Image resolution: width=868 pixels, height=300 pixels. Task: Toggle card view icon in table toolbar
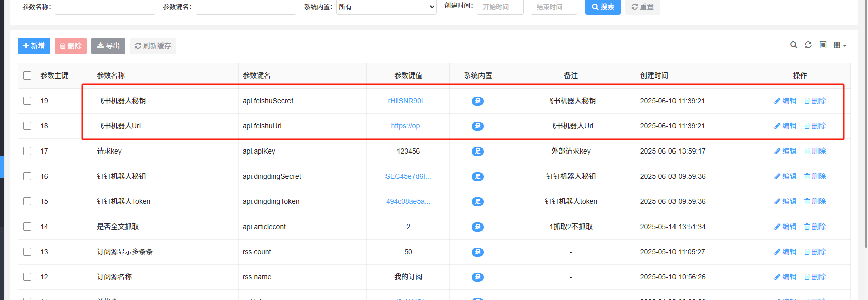point(823,45)
